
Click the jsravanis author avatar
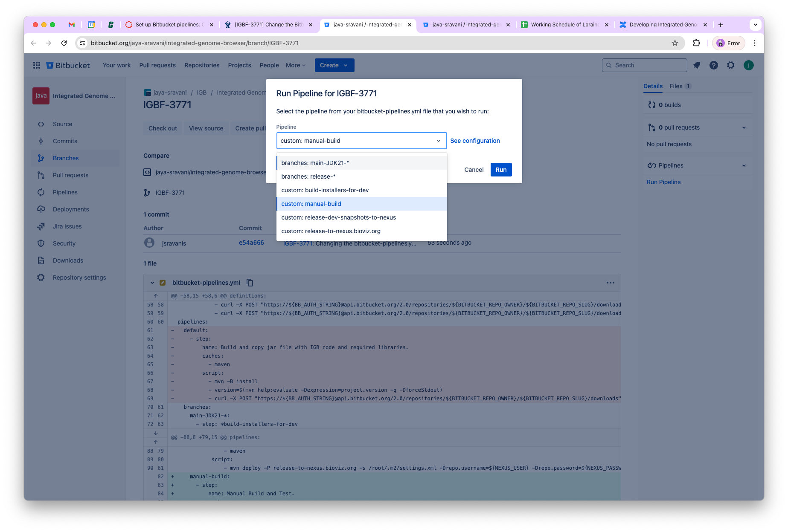(x=149, y=243)
